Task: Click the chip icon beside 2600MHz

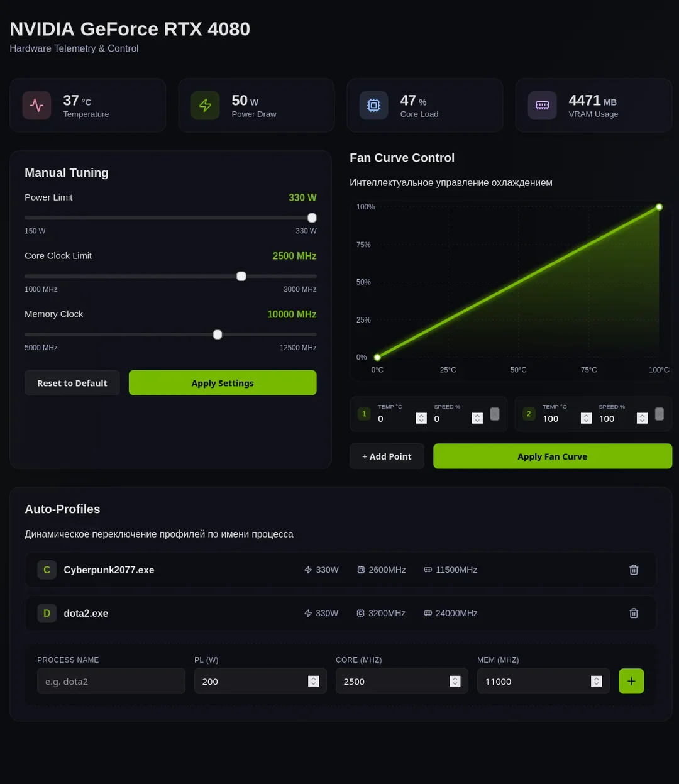Action: 361,570
